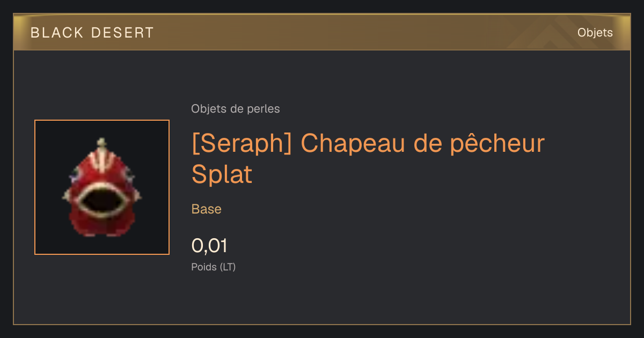Click the BLACK DESERT header title
Image resolution: width=644 pixels, height=338 pixels.
92,33
